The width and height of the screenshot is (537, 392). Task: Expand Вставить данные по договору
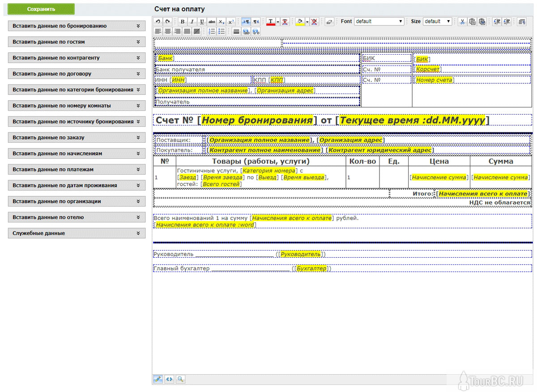click(77, 74)
